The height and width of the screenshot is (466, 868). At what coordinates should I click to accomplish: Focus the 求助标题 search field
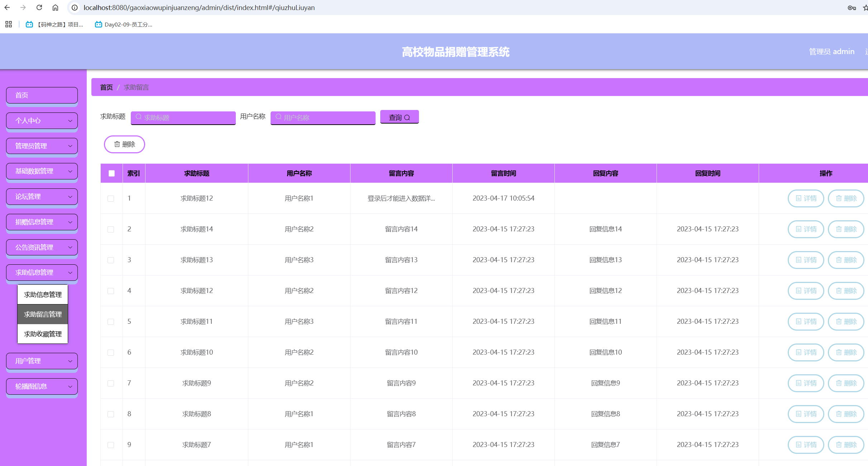[x=183, y=118]
